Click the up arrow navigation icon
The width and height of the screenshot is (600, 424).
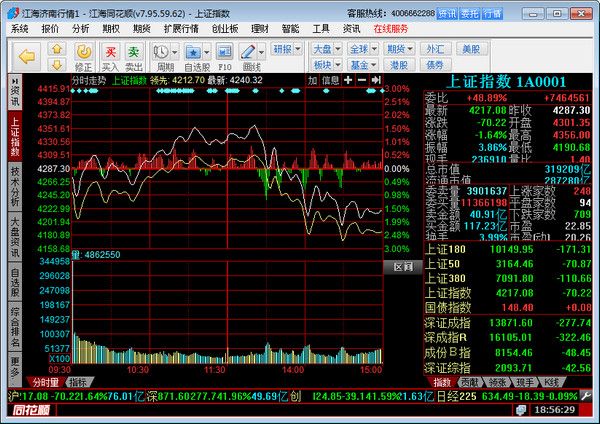[x=57, y=49]
